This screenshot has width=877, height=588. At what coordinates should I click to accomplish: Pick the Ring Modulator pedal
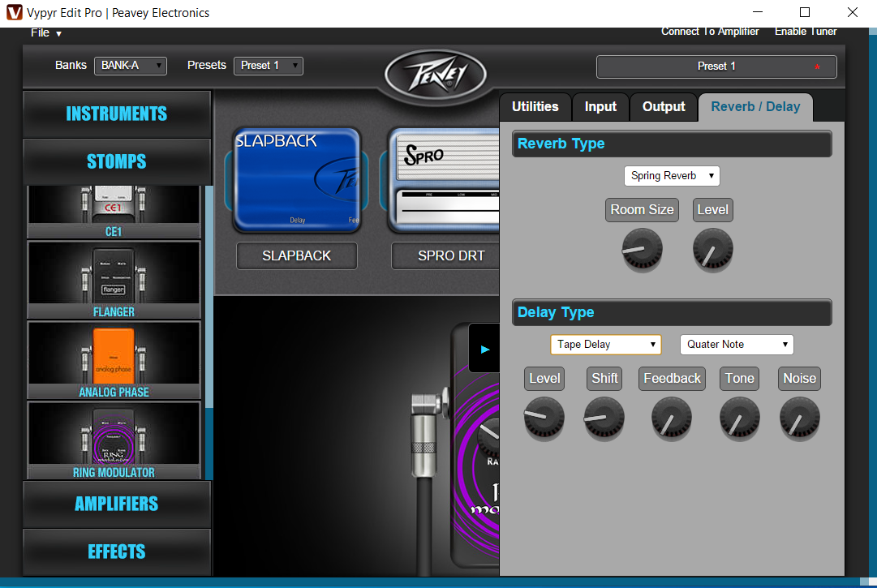[114, 440]
